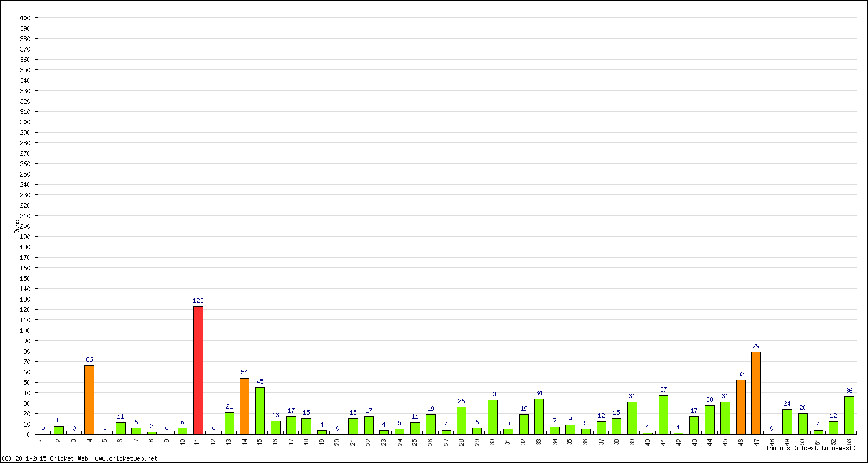
Task: Select x-axis tick label 1
Action: 43,440
